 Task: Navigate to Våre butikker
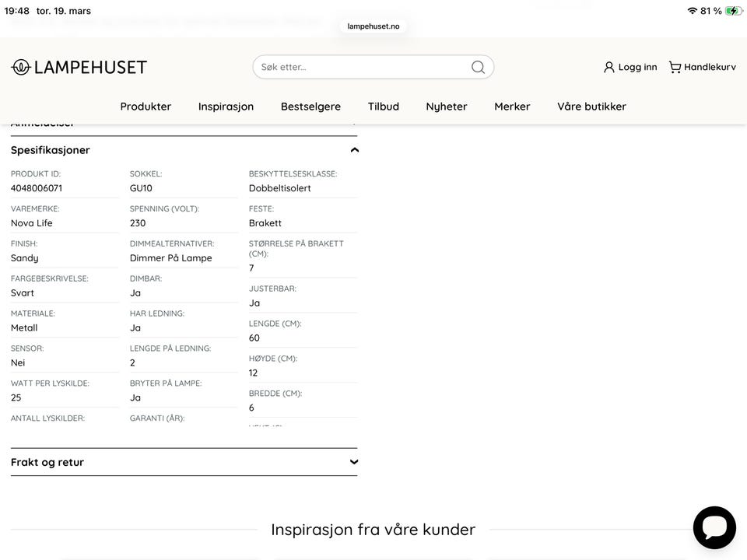click(x=591, y=107)
